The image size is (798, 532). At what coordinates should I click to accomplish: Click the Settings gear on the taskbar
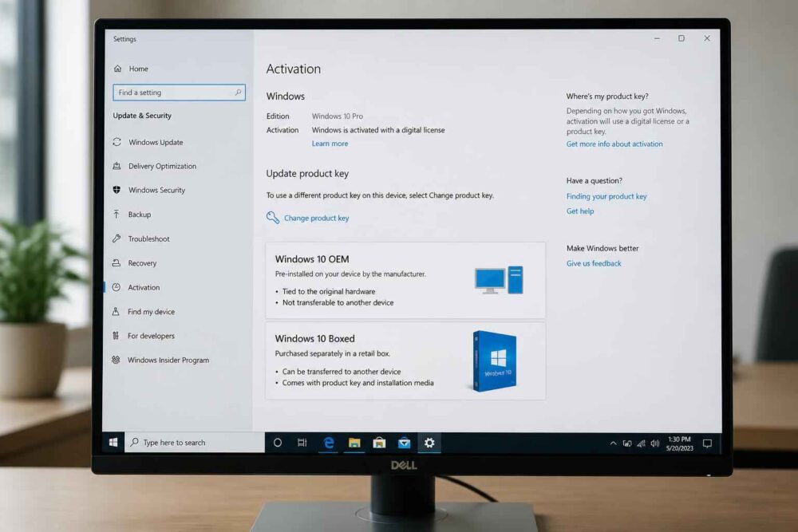coord(429,443)
